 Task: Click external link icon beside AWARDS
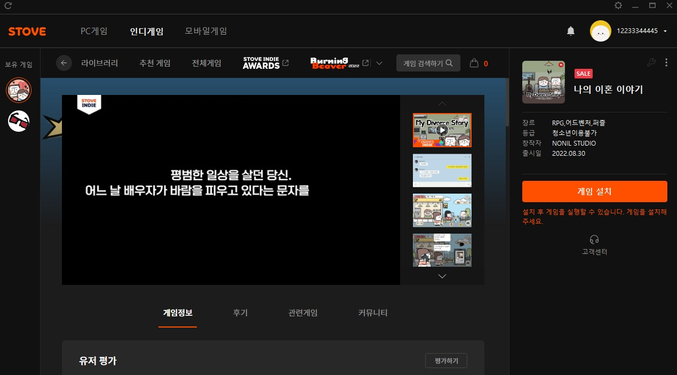pos(285,63)
